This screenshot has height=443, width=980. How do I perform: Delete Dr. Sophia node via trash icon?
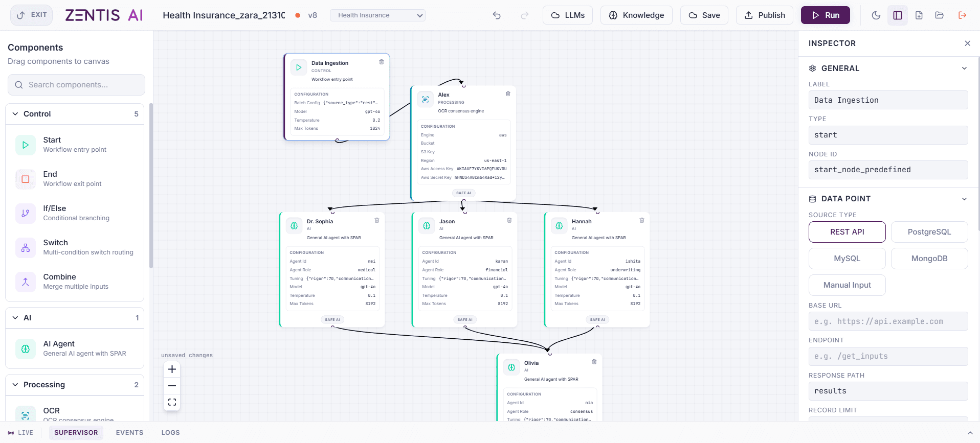pos(377,220)
